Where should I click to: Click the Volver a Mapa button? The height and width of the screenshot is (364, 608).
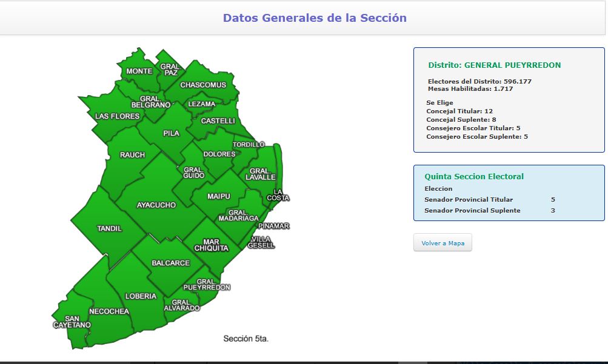pyautogui.click(x=443, y=243)
